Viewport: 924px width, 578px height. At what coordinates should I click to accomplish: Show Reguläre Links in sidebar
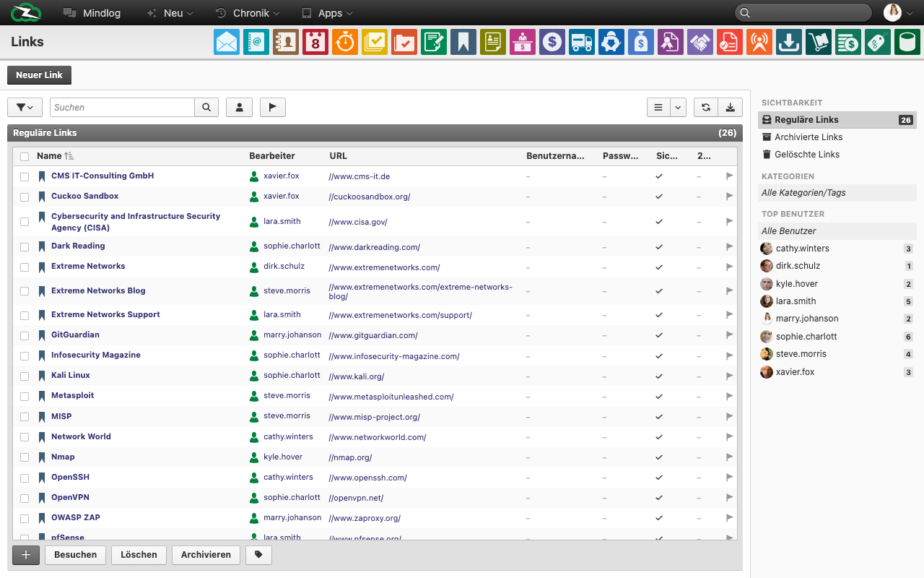tap(837, 120)
